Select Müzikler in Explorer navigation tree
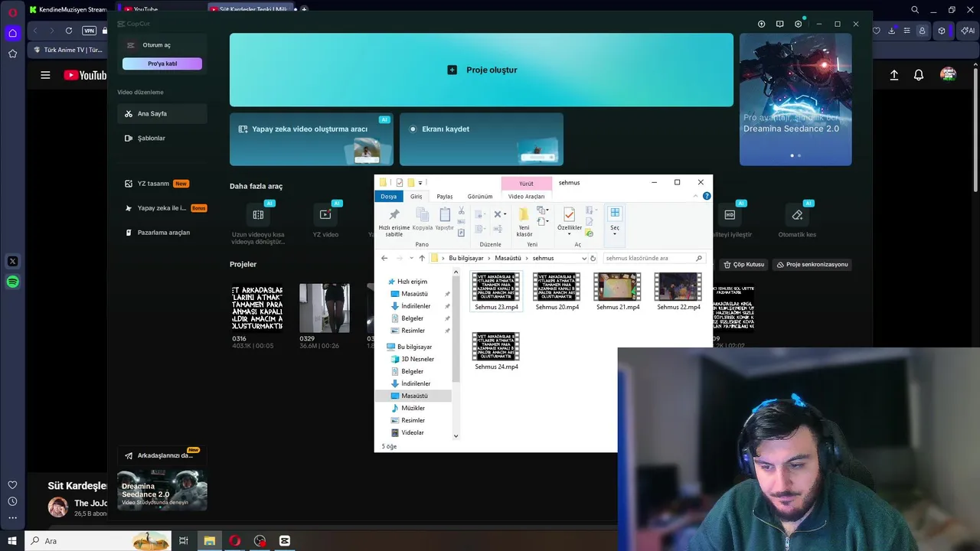980x551 pixels. tap(413, 408)
